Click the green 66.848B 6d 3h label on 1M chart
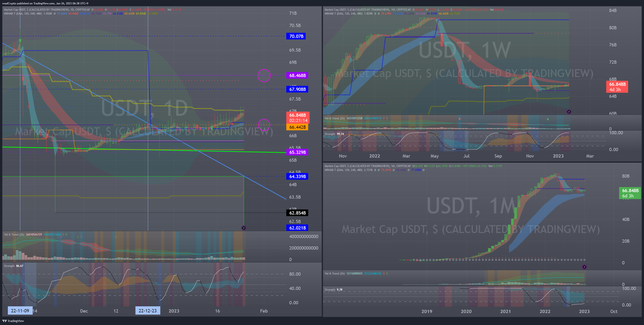This screenshot has width=644, height=325. coord(630,193)
